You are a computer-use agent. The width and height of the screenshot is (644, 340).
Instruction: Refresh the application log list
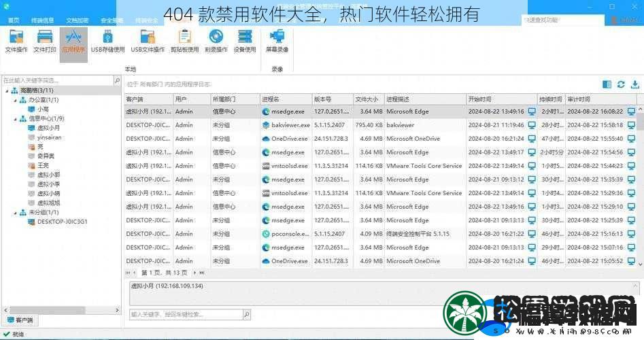click(x=621, y=84)
